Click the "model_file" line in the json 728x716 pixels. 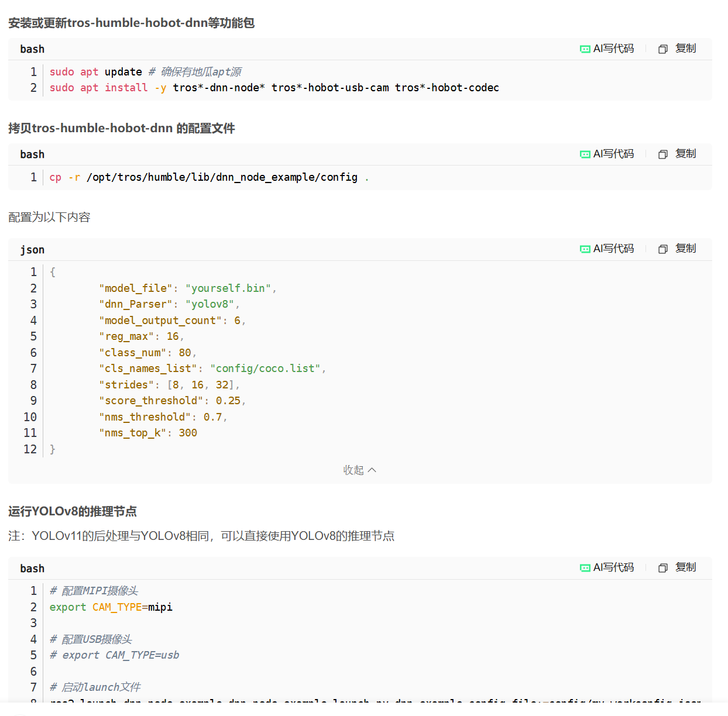tap(187, 288)
